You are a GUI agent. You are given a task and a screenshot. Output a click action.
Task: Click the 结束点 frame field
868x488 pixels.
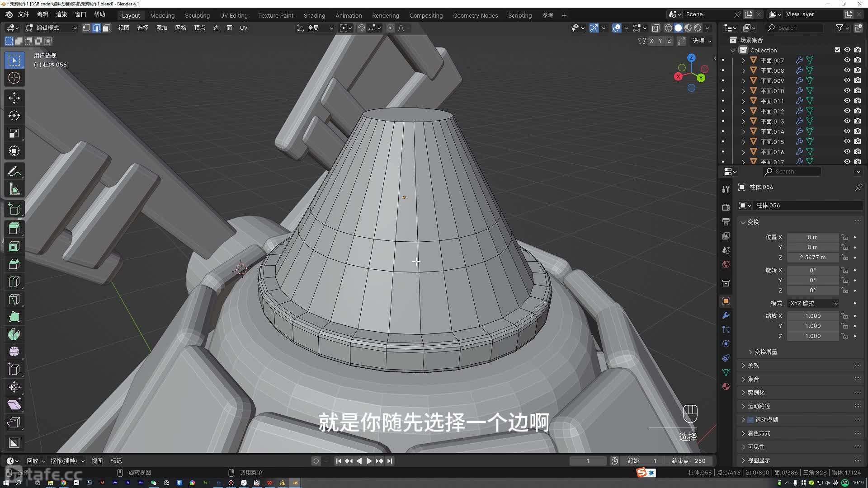pos(689,461)
